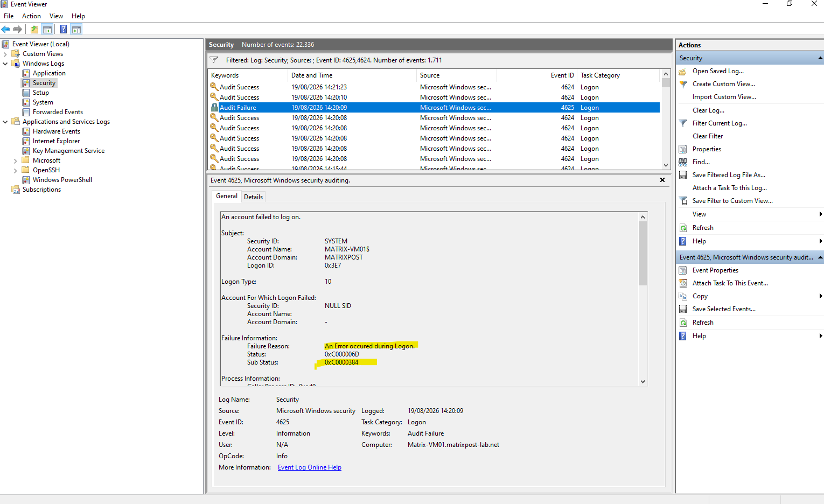The width and height of the screenshot is (824, 504).
Task: Click Import Custom View... action
Action: coord(724,97)
